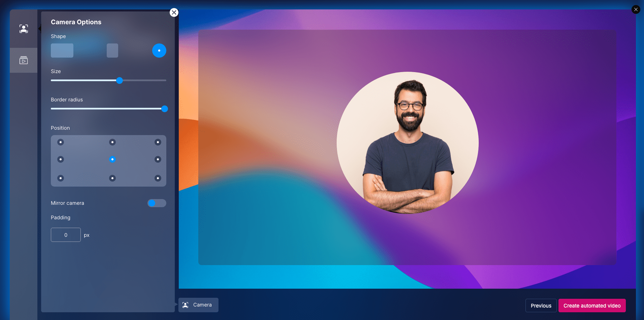Adjust the Size slider handle
644x320 pixels.
(x=120, y=81)
